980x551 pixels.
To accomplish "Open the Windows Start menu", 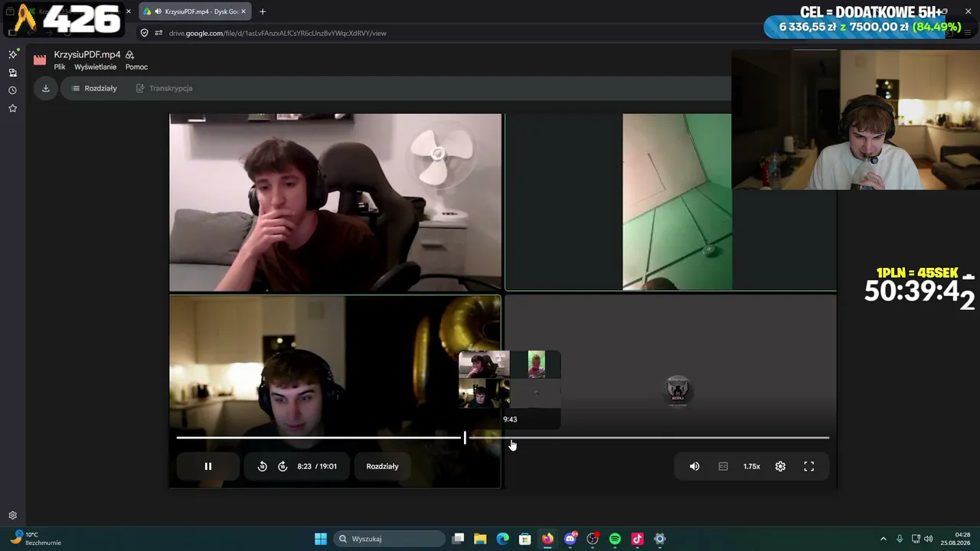I will coord(321,539).
